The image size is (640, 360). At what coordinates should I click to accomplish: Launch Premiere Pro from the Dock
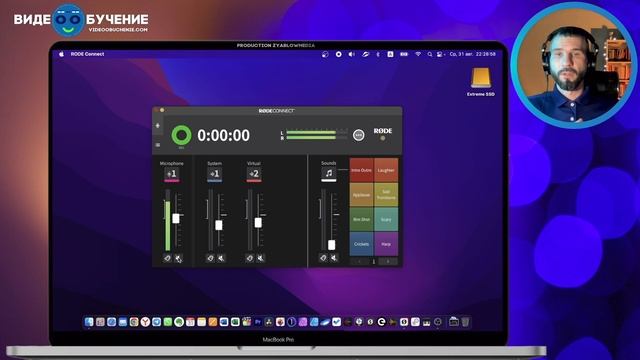point(258,322)
